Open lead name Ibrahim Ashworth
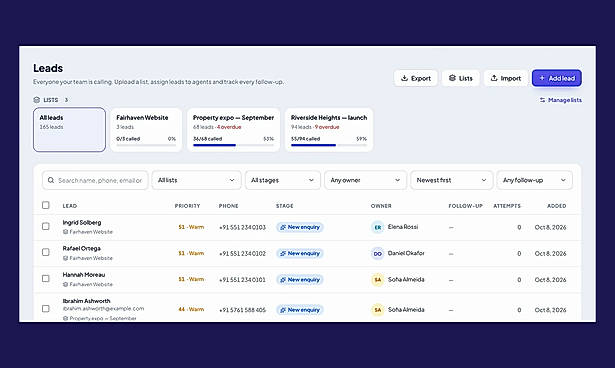Viewport: 615px width, 368px height. click(86, 301)
